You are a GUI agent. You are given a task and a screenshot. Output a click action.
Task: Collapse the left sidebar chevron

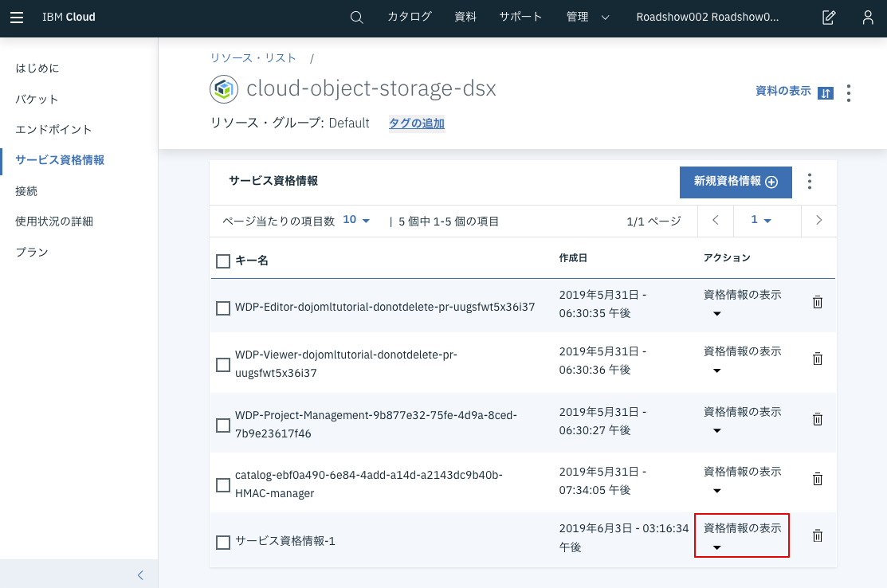click(140, 575)
